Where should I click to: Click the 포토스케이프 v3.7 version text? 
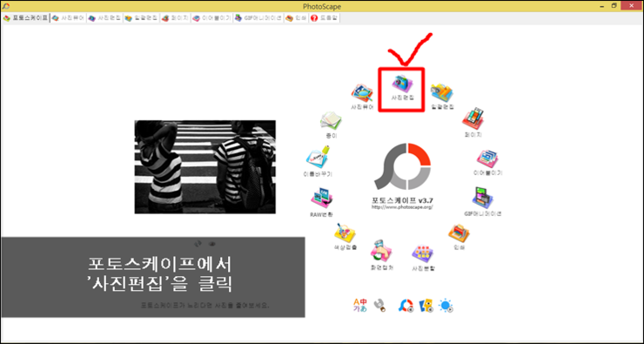coord(402,200)
